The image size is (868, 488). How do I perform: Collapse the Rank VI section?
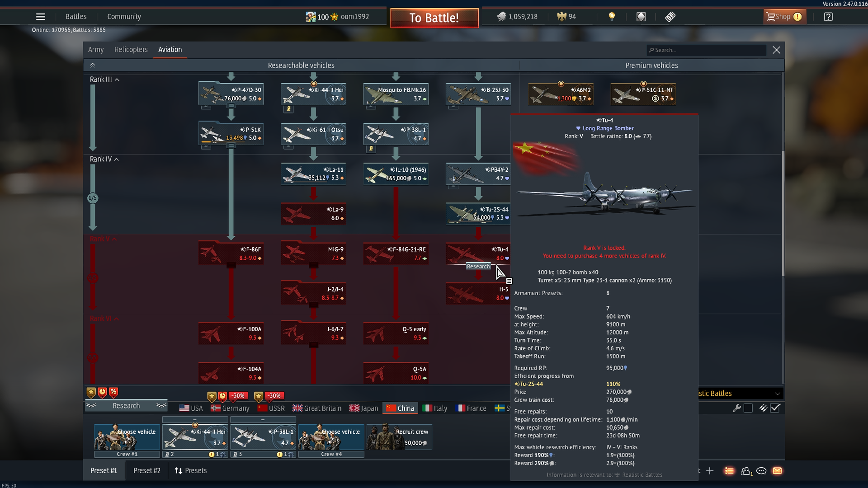tap(104, 319)
